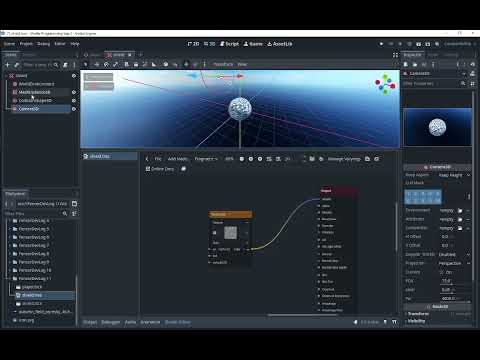This screenshot has height=360, width=480.
Task: Open the Projection Perspective dropdown
Action: [x=454, y=263]
